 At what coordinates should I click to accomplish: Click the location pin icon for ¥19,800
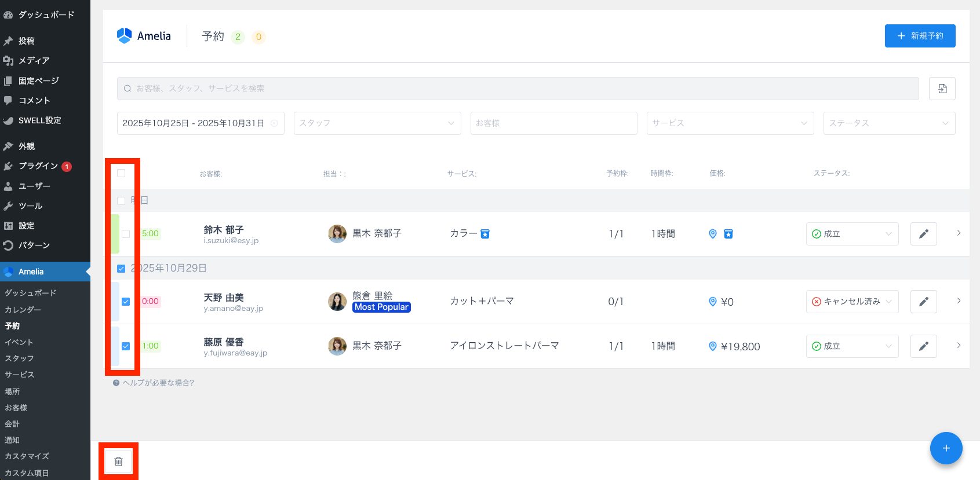click(x=713, y=346)
